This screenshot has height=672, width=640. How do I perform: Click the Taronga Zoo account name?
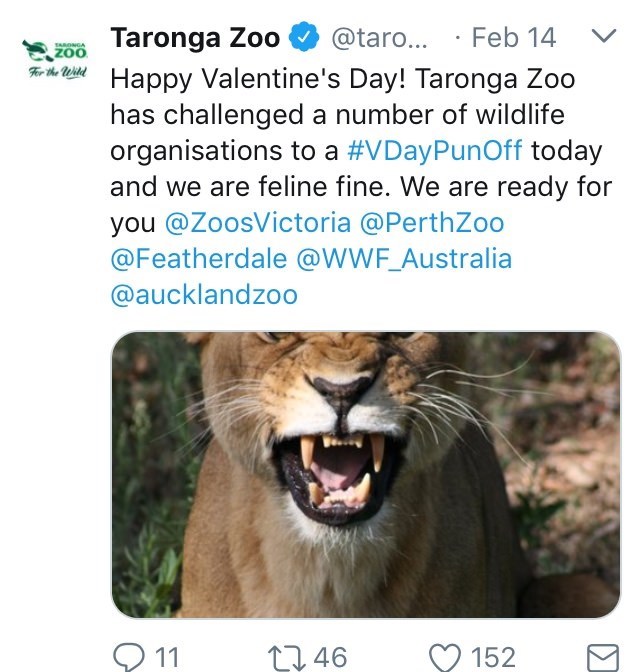[x=195, y=38]
